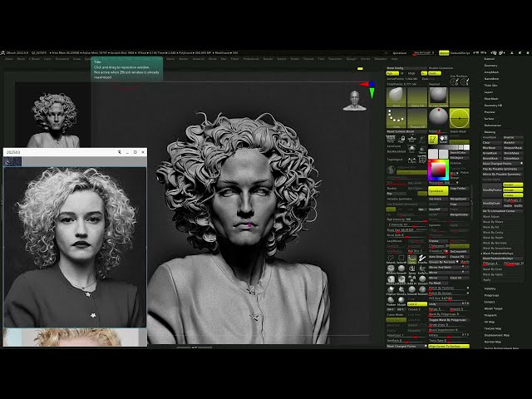The height and width of the screenshot is (399, 532).
Task: Toggle the Mrgb mode
Action: click(411, 73)
